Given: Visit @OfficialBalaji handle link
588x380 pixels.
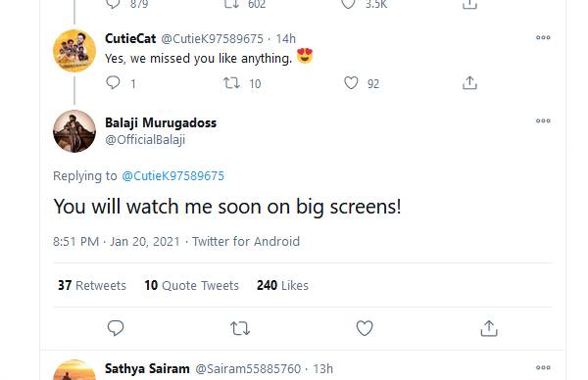Looking at the screenshot, I should 145,140.
